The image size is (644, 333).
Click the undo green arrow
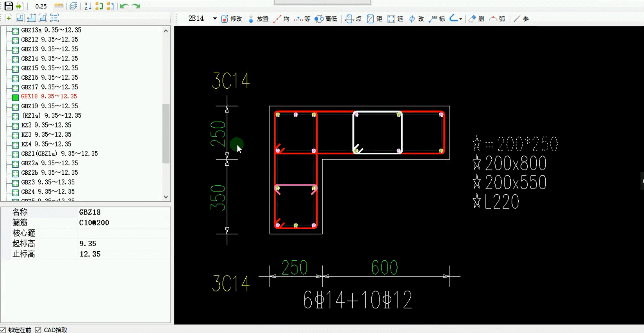point(124,6)
